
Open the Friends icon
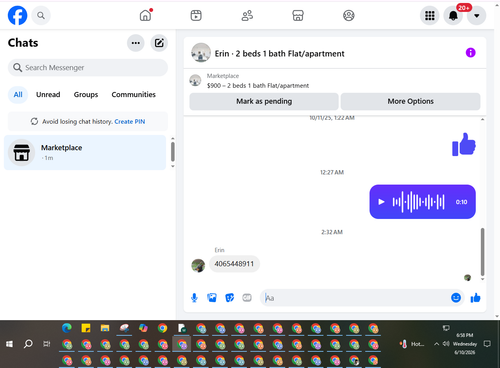247,15
